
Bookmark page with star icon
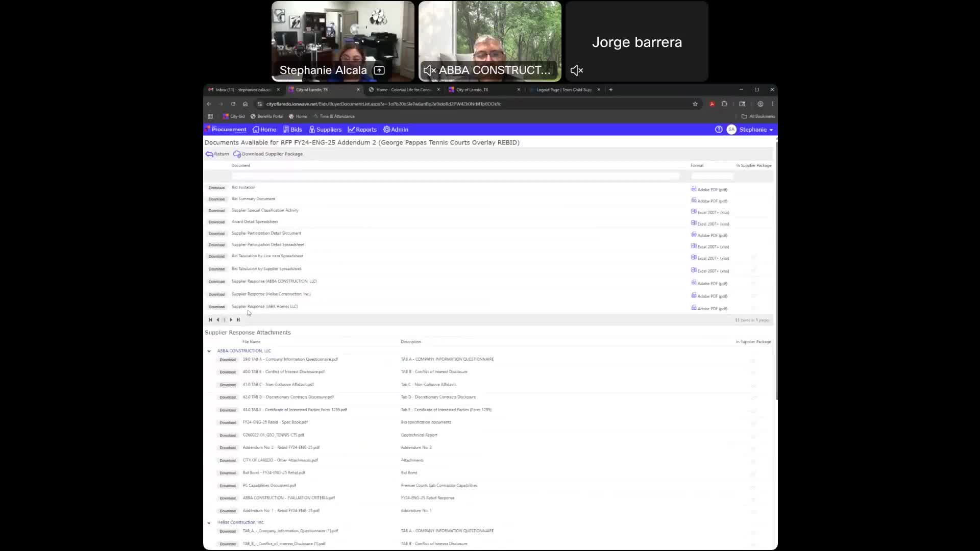tap(695, 104)
